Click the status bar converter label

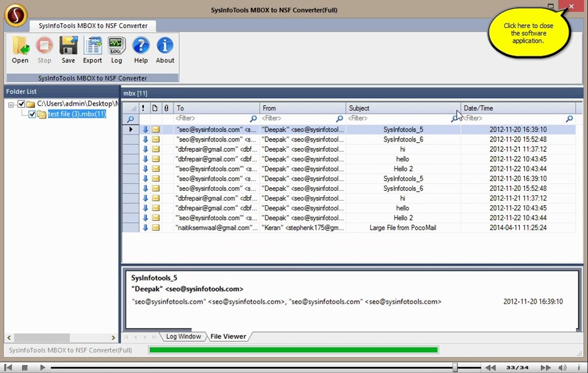70,350
